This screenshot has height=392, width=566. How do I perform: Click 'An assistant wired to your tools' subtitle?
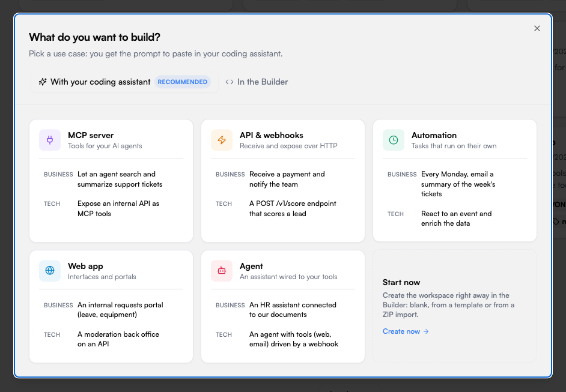pos(288,277)
